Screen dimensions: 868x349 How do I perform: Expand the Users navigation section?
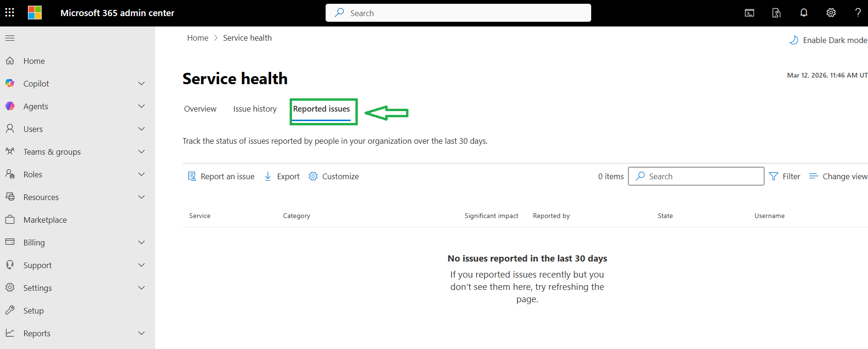click(x=142, y=129)
